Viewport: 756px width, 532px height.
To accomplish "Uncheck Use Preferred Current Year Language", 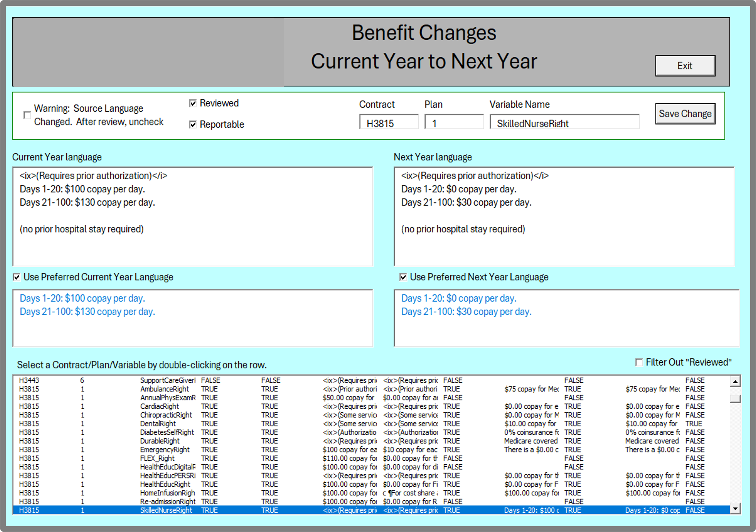I will pyautogui.click(x=16, y=277).
